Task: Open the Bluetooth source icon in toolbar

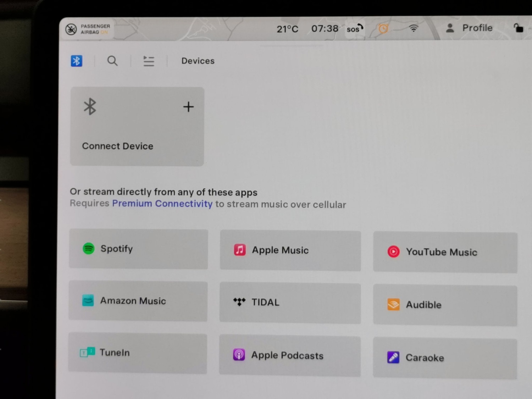Action: [76, 61]
